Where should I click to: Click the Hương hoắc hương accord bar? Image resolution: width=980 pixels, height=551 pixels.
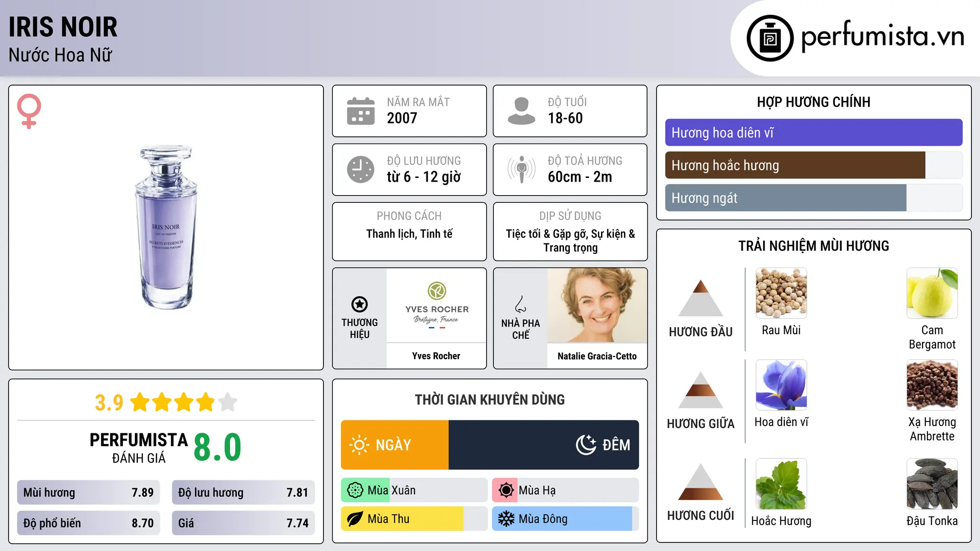coord(813,165)
